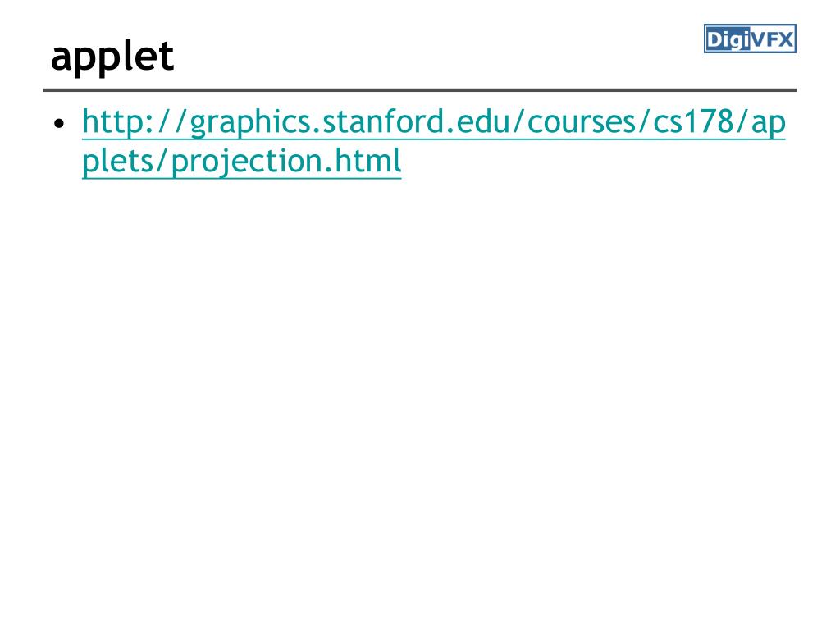Click 'cs178' in the URL

point(693,121)
